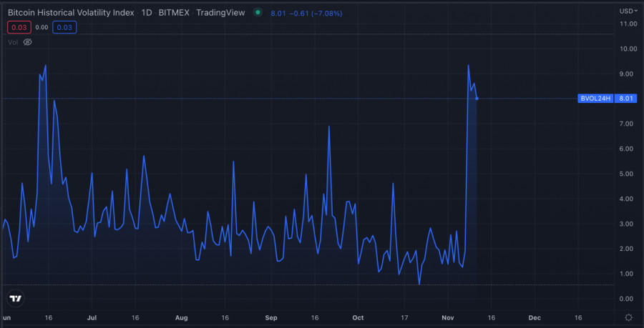Image resolution: width=644 pixels, height=328 pixels.
Task: Click the 0.00 spread value
Action: click(42, 27)
